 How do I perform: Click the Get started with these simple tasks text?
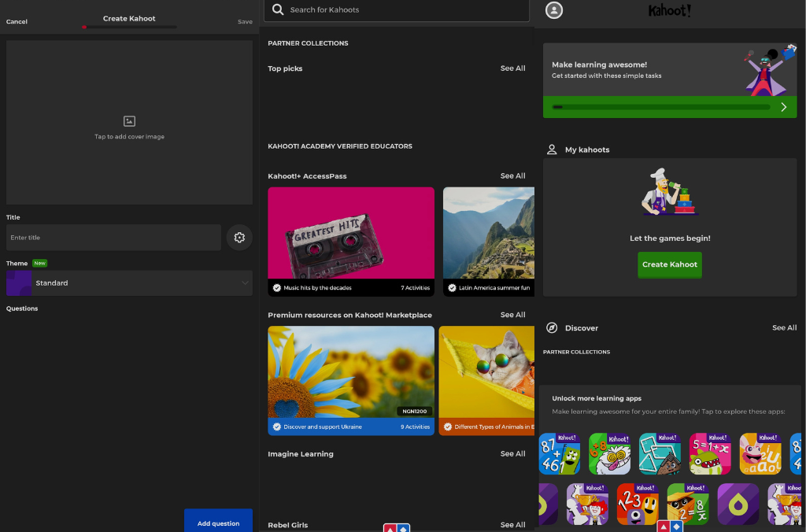[607, 76]
